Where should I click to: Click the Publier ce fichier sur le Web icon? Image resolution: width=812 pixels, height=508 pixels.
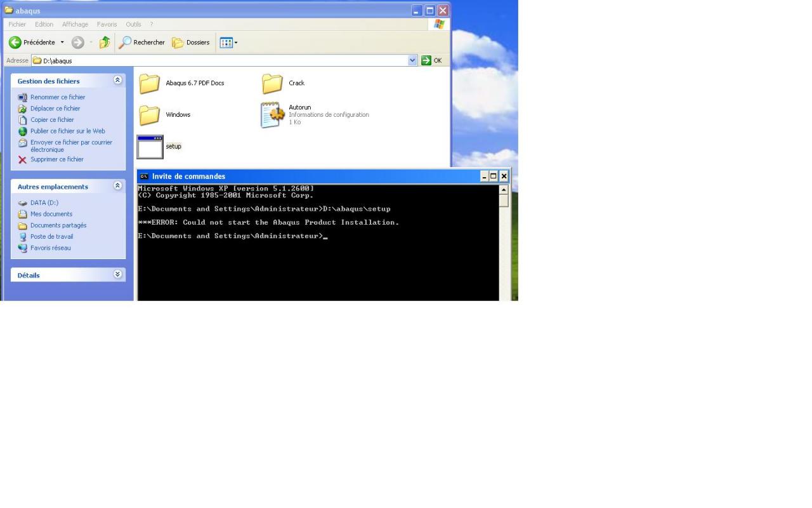click(23, 131)
